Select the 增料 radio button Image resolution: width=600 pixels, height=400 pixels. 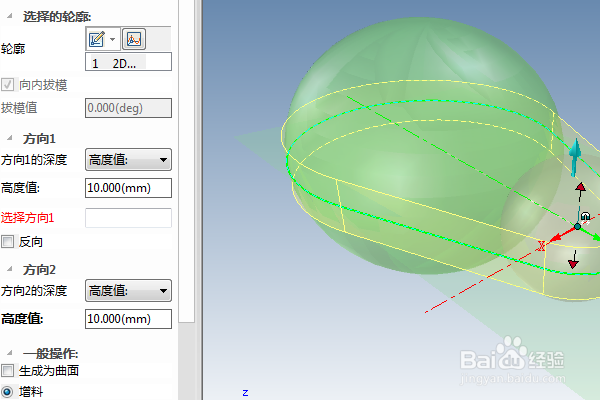click(x=7, y=392)
